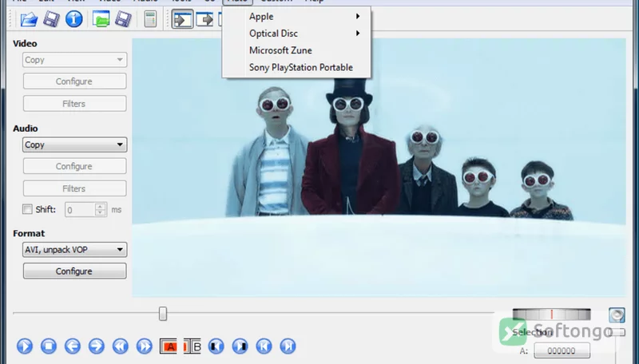
Task: Click Configure under Format
Action: tap(74, 271)
